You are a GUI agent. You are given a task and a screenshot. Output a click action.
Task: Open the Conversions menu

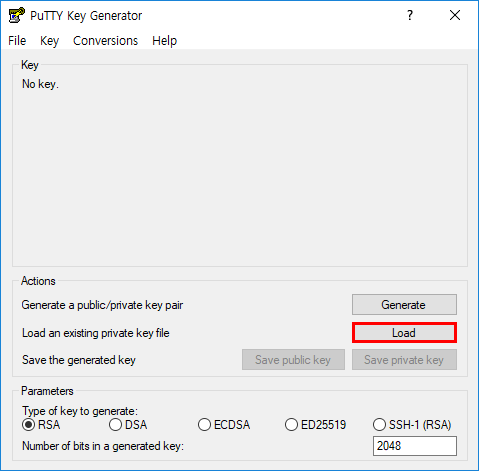pyautogui.click(x=105, y=41)
